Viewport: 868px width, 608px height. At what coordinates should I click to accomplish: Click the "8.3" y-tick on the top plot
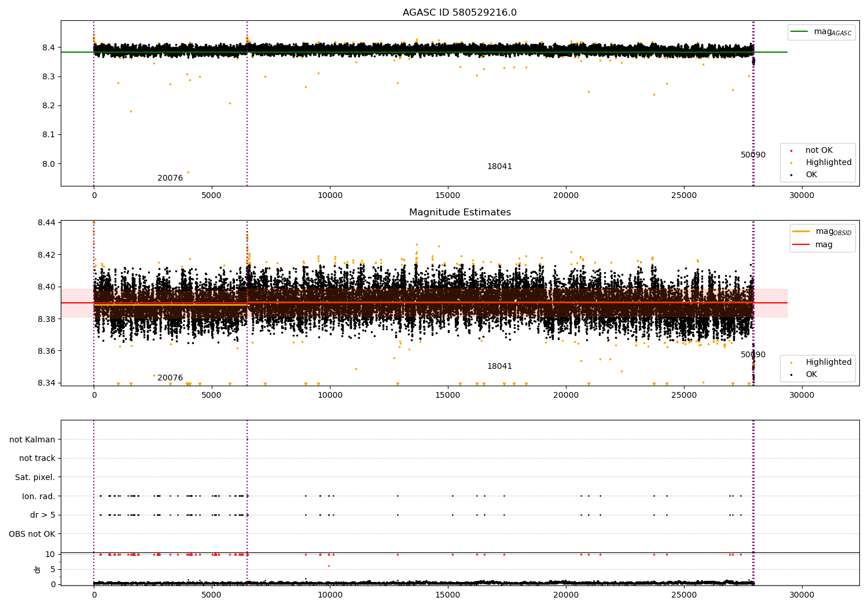[x=49, y=76]
